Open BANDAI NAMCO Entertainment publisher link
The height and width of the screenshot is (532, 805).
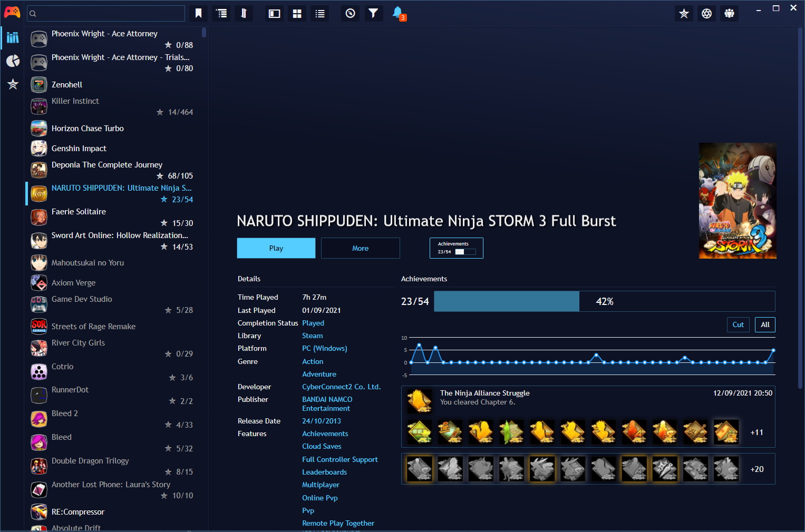click(327, 404)
